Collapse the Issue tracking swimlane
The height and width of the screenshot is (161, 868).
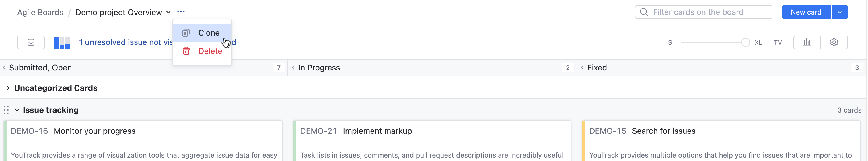click(x=17, y=110)
